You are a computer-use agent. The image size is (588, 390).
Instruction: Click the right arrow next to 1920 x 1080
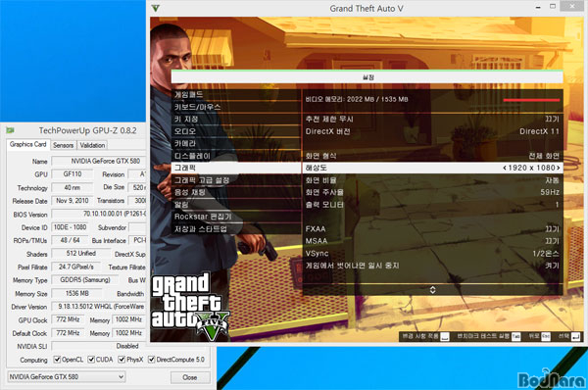[x=559, y=168]
